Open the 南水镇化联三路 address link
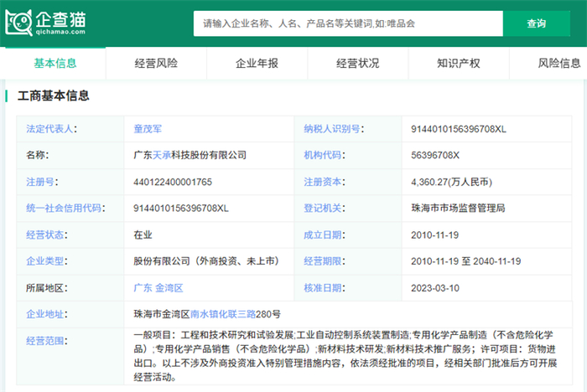The height and width of the screenshot is (392, 587). [x=223, y=314]
